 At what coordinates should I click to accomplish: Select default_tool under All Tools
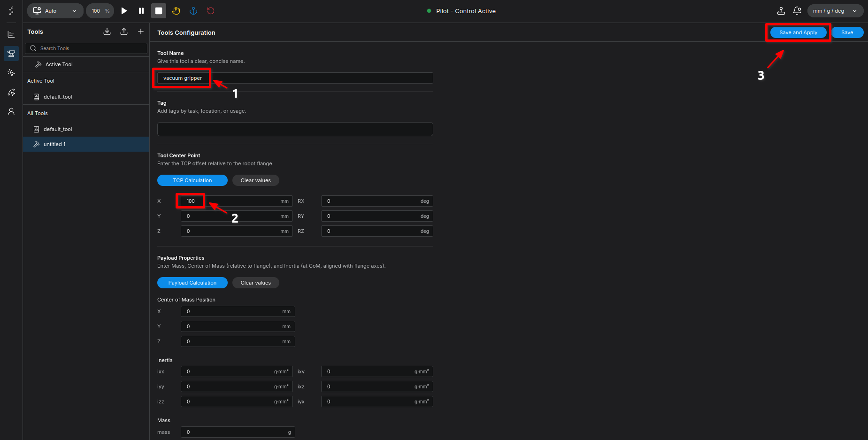[58, 129]
